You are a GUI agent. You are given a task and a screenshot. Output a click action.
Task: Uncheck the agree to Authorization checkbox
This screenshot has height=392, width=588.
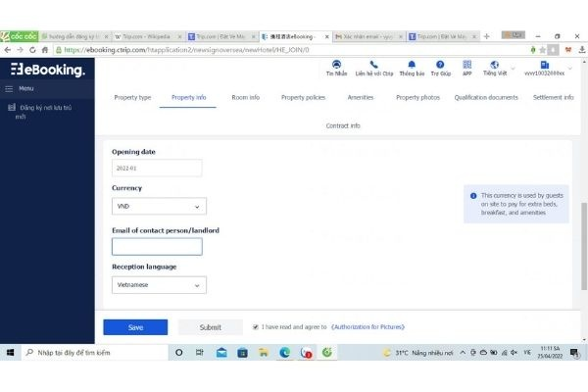click(x=256, y=327)
